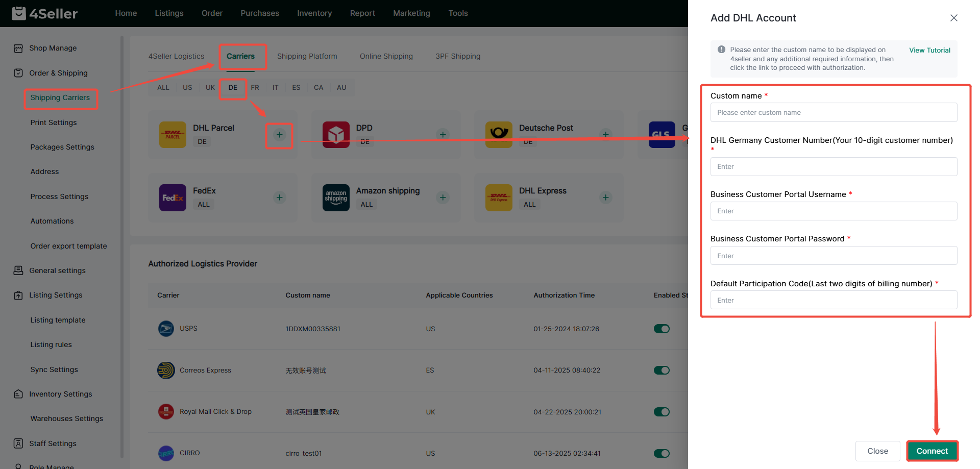Click the Inventory Settings sidebar icon
The width and height of the screenshot is (980, 469).
(18, 394)
